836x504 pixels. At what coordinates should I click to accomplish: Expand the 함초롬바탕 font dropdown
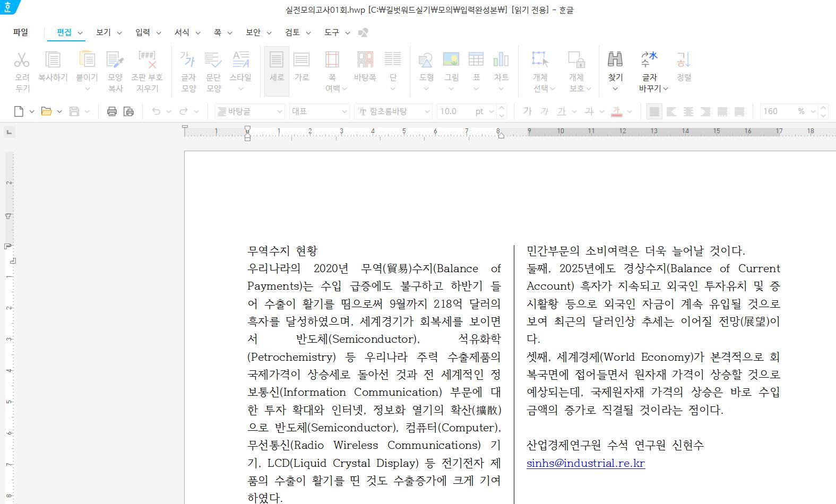click(x=427, y=111)
